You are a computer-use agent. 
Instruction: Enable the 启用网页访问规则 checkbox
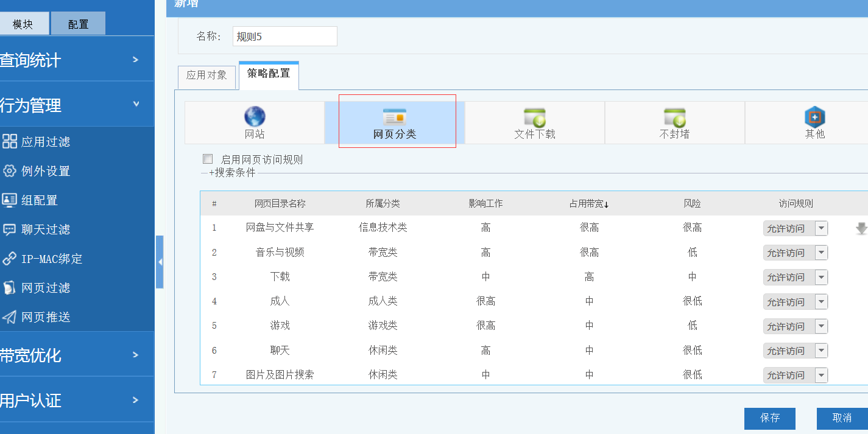(208, 159)
